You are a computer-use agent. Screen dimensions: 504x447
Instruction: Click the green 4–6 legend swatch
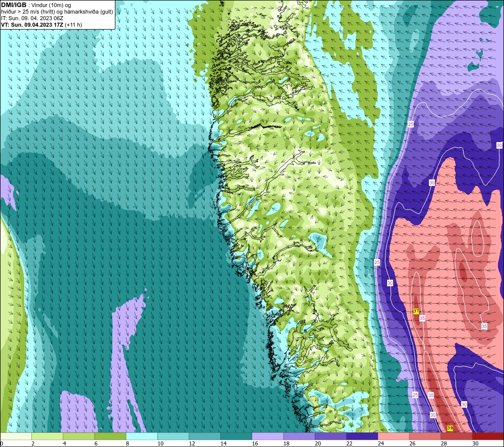79,436
